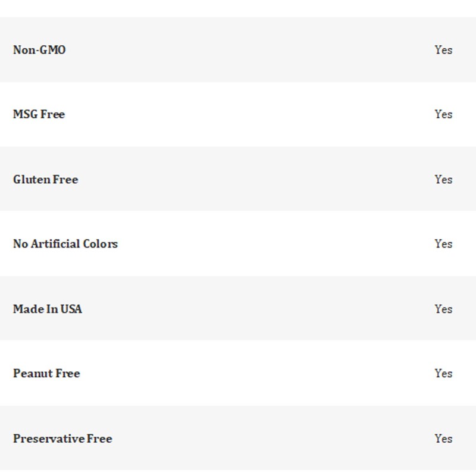Image resolution: width=476 pixels, height=476 pixels.
Task: Click the Preservative Free label
Action: click(62, 439)
